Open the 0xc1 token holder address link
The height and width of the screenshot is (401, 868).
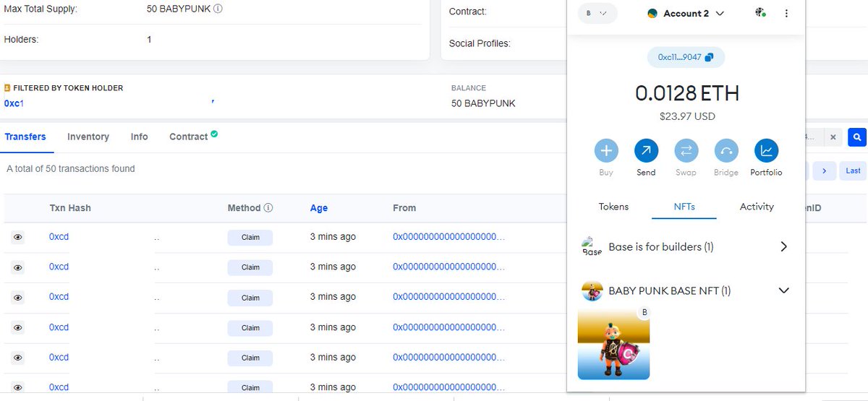tap(14, 103)
